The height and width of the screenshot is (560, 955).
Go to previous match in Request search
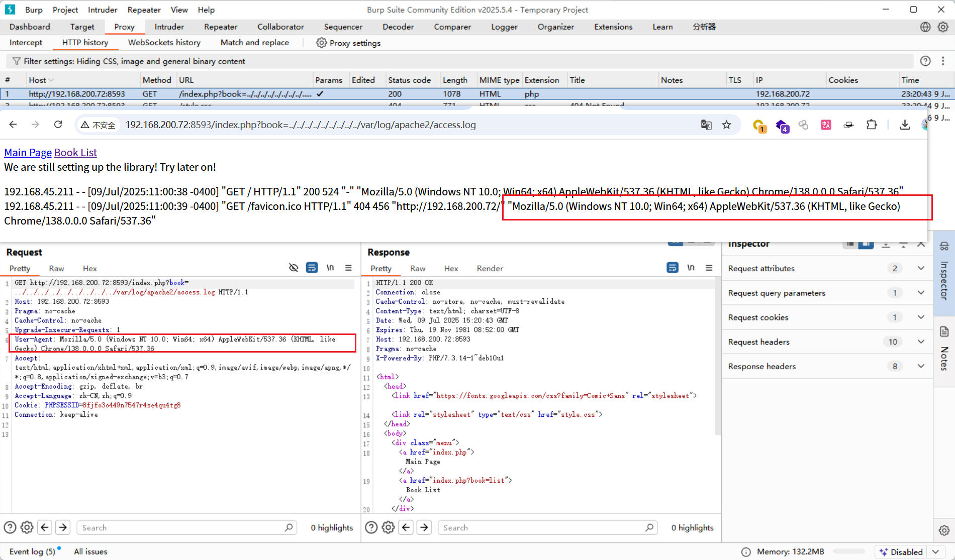coord(45,527)
